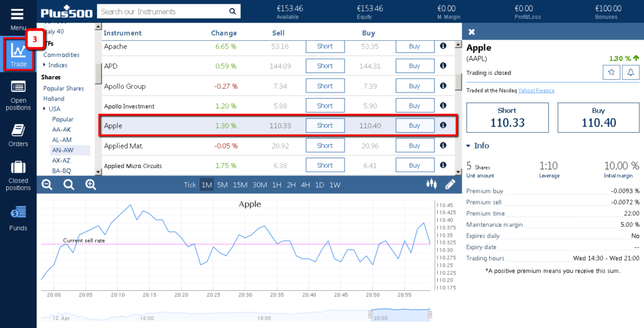Open info for Applied Micro Circuits row
644x328 pixels.
(443, 165)
